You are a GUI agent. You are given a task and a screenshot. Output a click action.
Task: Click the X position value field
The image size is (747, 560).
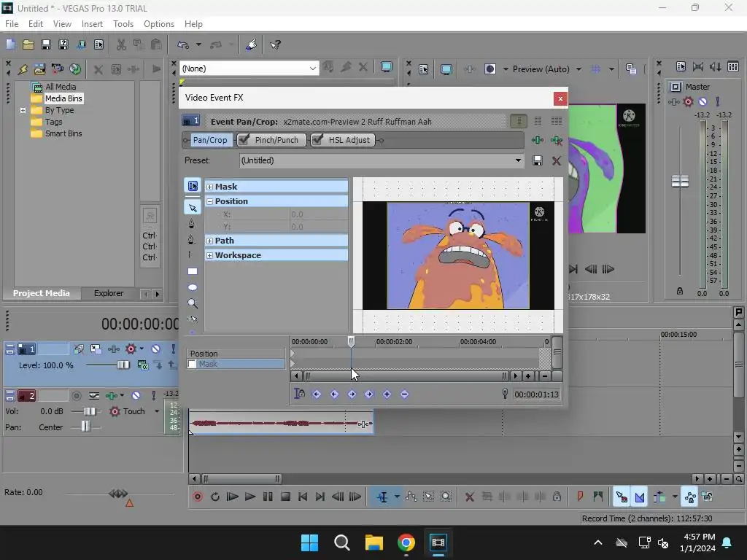[318, 214]
